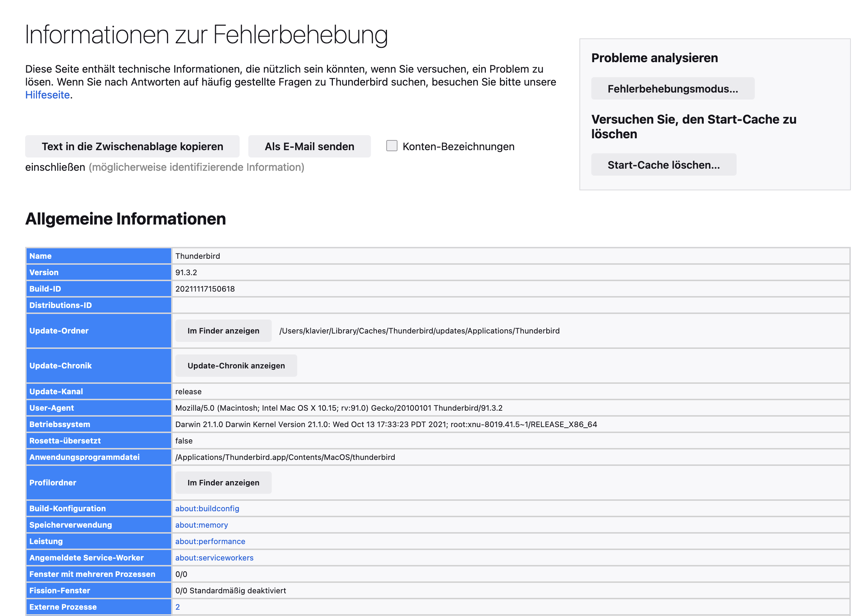Screen dimensions: 862x616
Task: Click Start-Cache löschen button
Action: pyautogui.click(x=664, y=165)
